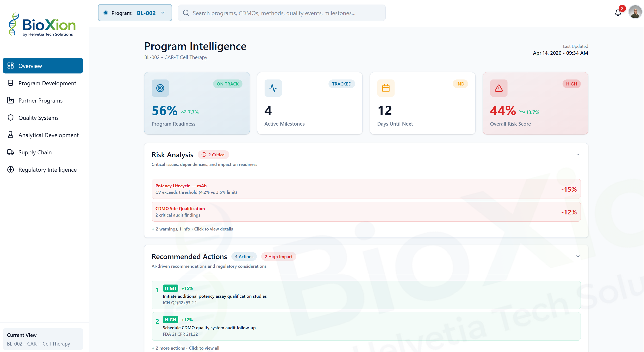Click the Days Until Next calendar icon
This screenshot has width=644, height=352.
click(386, 88)
